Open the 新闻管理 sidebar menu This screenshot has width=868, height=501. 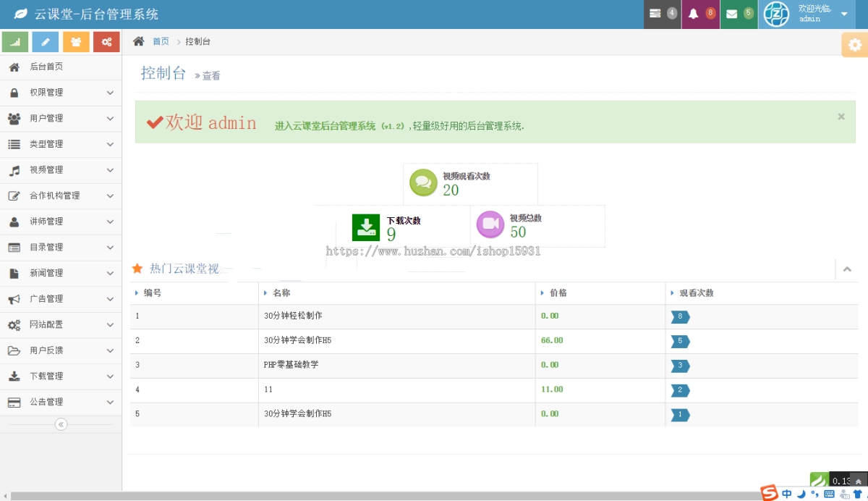click(61, 273)
